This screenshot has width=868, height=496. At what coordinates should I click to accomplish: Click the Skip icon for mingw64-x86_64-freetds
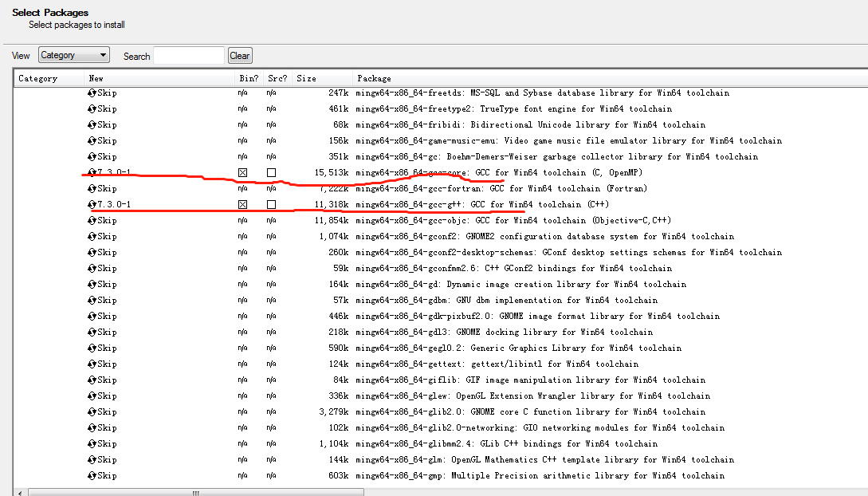pyautogui.click(x=91, y=93)
